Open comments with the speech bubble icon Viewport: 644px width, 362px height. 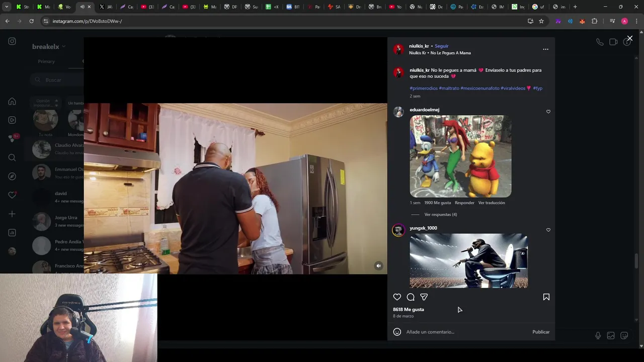coord(411,297)
